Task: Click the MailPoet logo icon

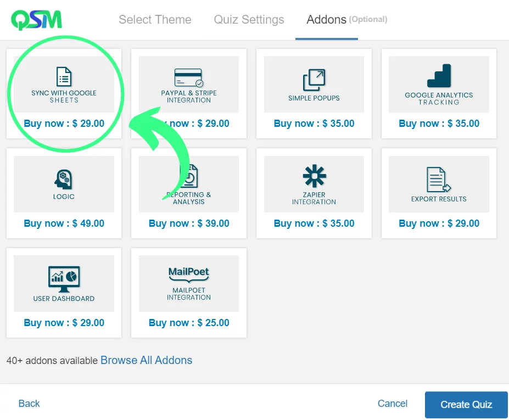Action: coord(188,275)
